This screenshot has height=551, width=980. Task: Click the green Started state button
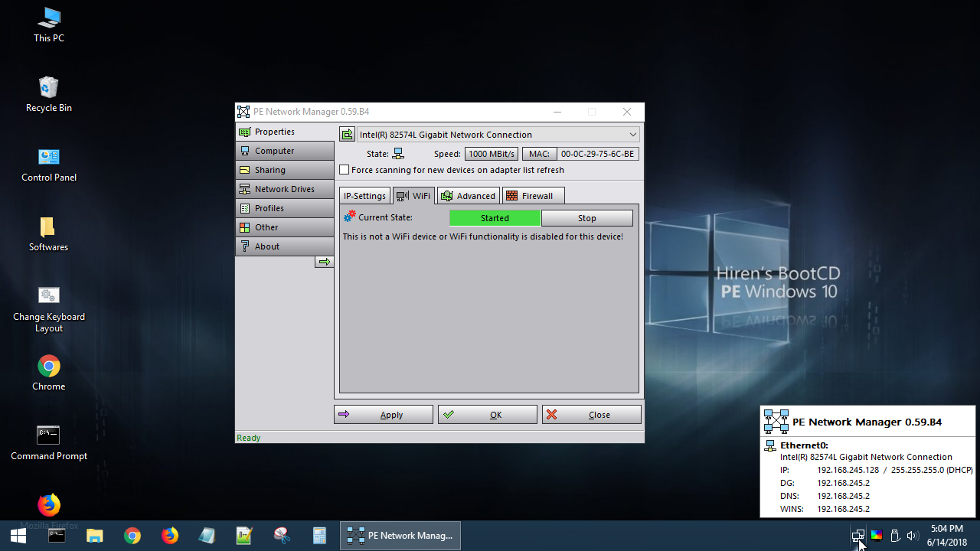495,218
